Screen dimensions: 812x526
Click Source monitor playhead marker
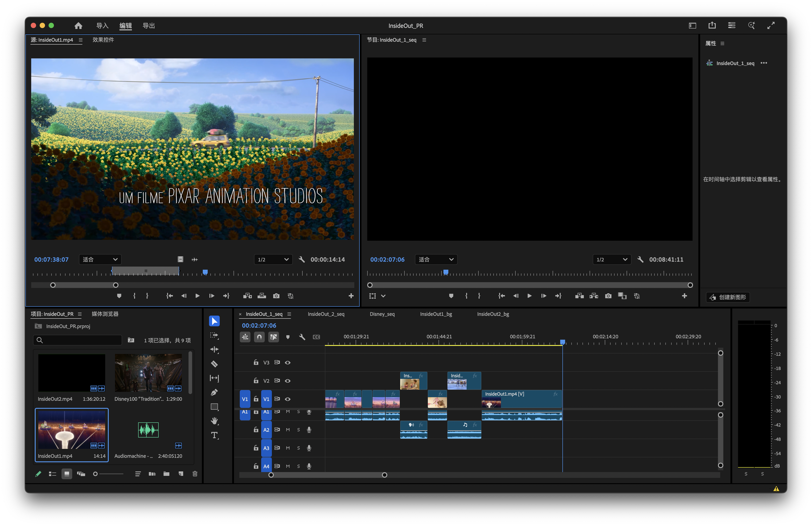point(205,272)
